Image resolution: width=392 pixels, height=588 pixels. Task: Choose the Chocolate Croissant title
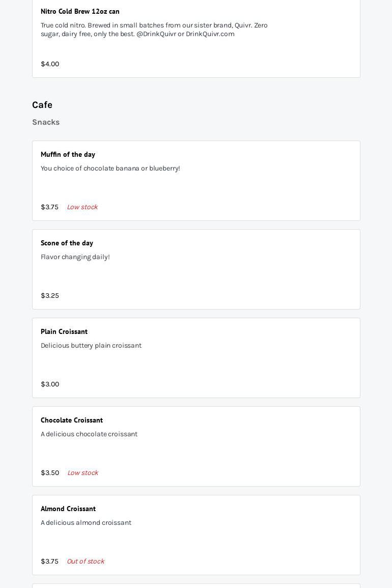(72, 420)
